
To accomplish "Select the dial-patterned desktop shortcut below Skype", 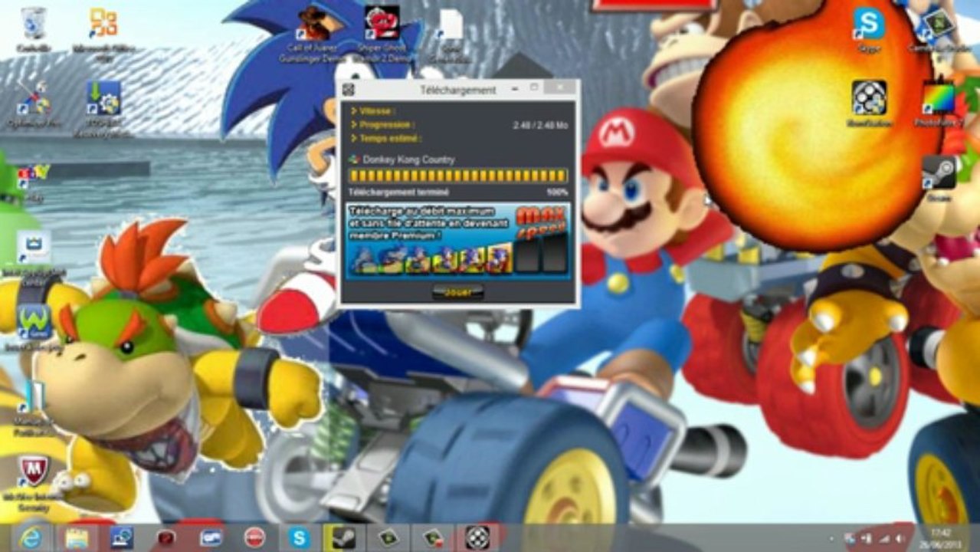I will click(x=869, y=103).
